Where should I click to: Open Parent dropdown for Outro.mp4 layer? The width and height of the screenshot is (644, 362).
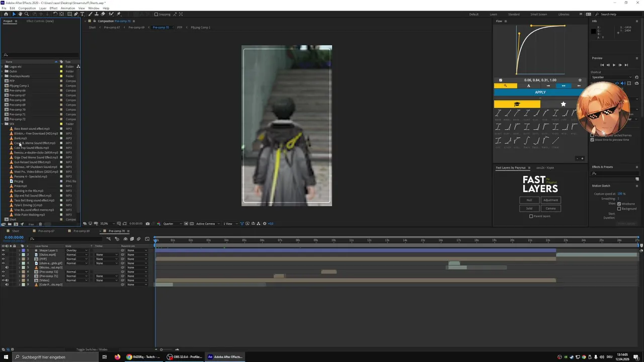tap(137, 254)
